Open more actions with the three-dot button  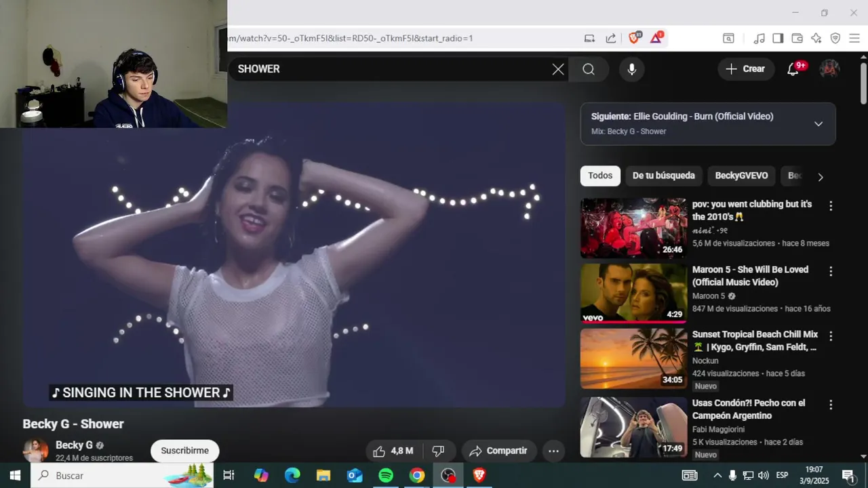click(x=553, y=451)
